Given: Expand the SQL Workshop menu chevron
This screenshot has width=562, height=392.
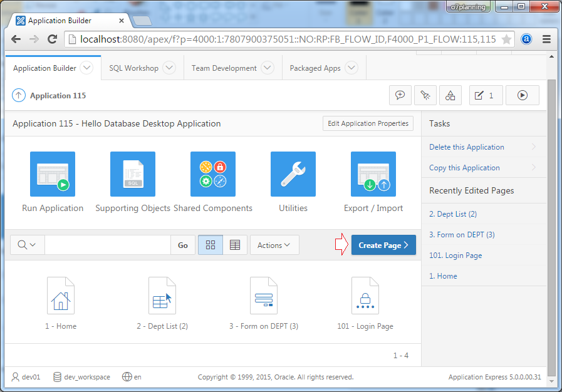Looking at the screenshot, I should click(x=169, y=68).
